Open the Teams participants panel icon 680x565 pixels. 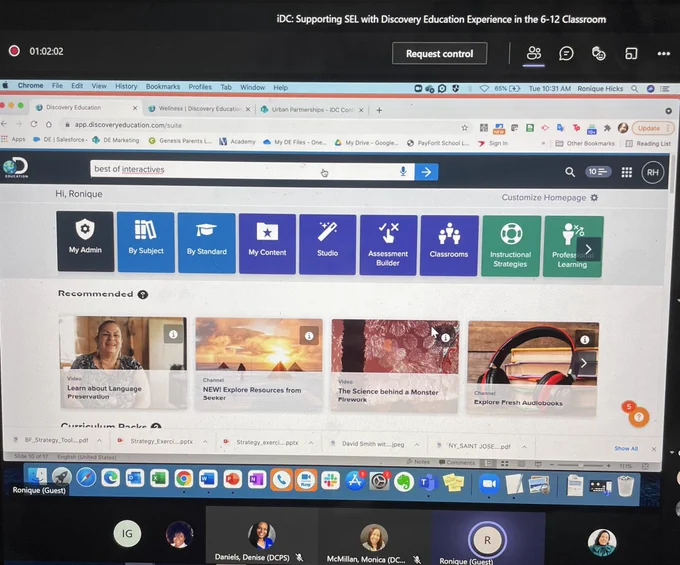[x=534, y=54]
